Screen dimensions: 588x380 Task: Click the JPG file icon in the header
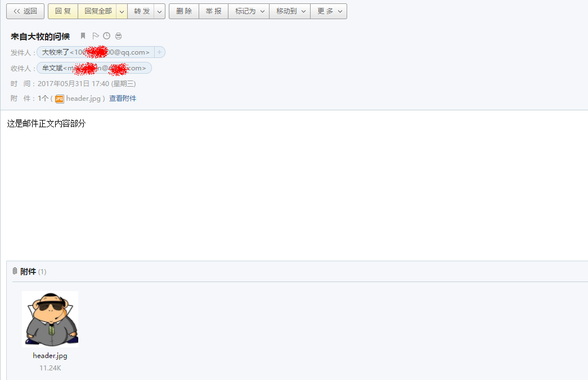click(x=59, y=99)
